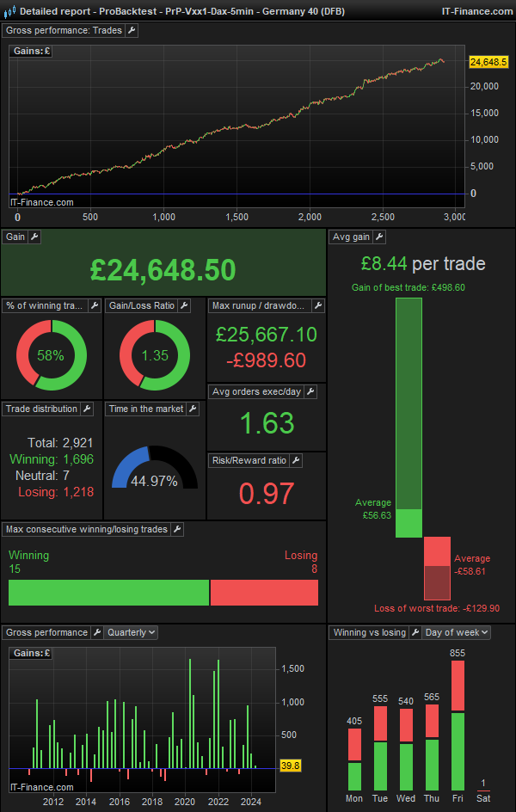Expand the Quarterly period dropdown

click(131, 632)
